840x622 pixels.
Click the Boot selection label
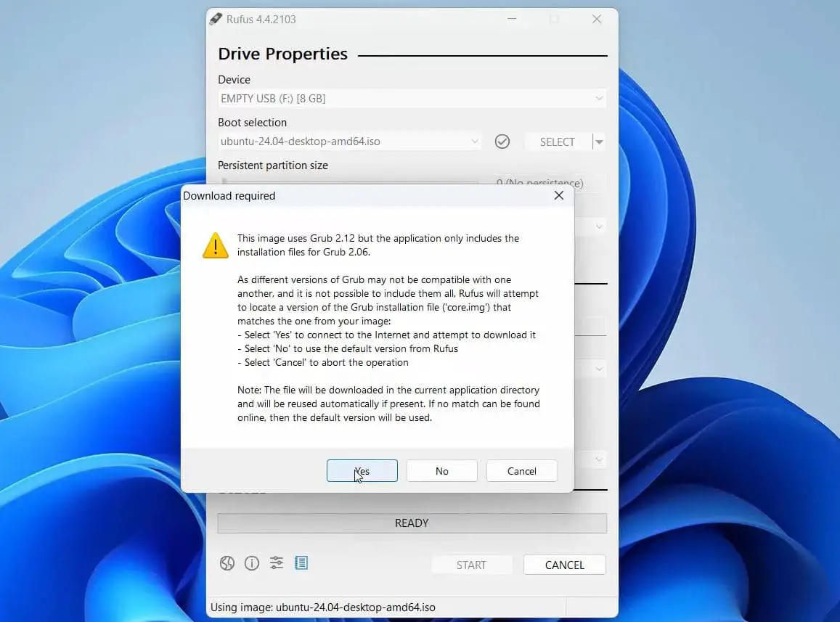(x=253, y=123)
